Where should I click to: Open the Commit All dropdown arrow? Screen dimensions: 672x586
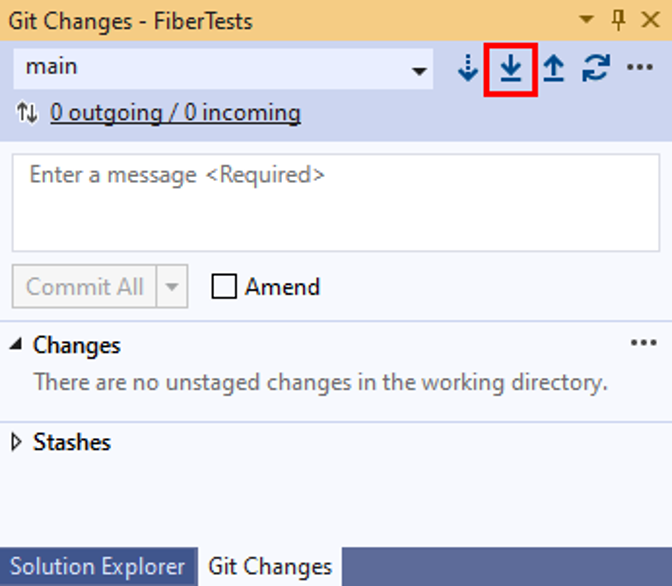point(172,288)
